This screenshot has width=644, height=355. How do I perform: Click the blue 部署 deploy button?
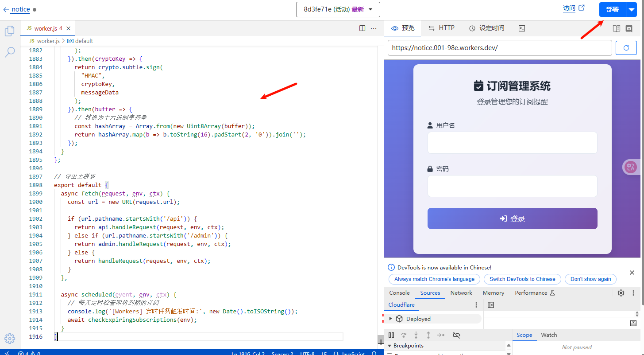612,9
